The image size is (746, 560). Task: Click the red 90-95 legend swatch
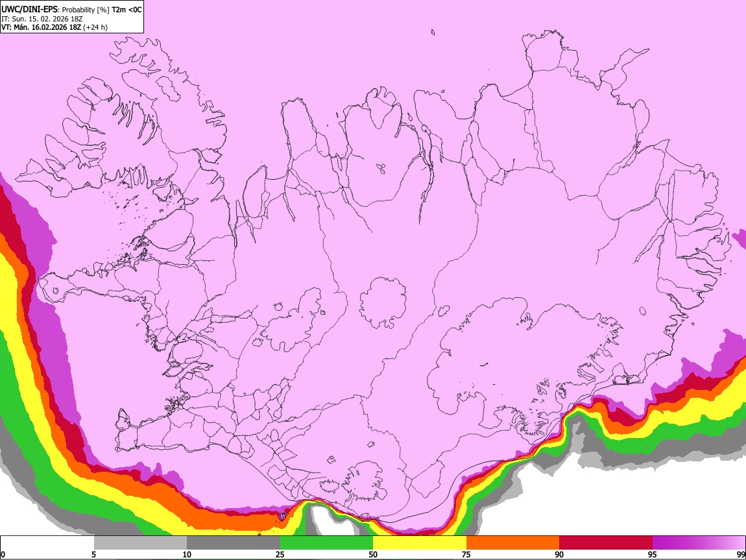(606, 542)
